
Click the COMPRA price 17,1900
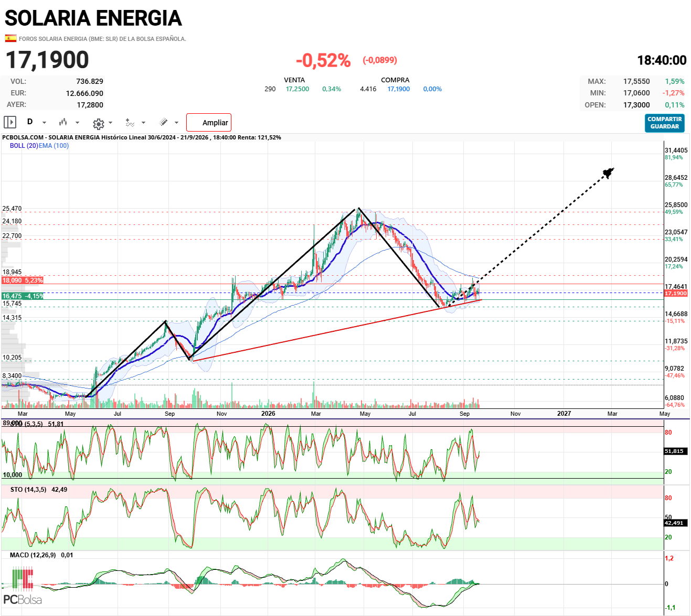(x=399, y=89)
